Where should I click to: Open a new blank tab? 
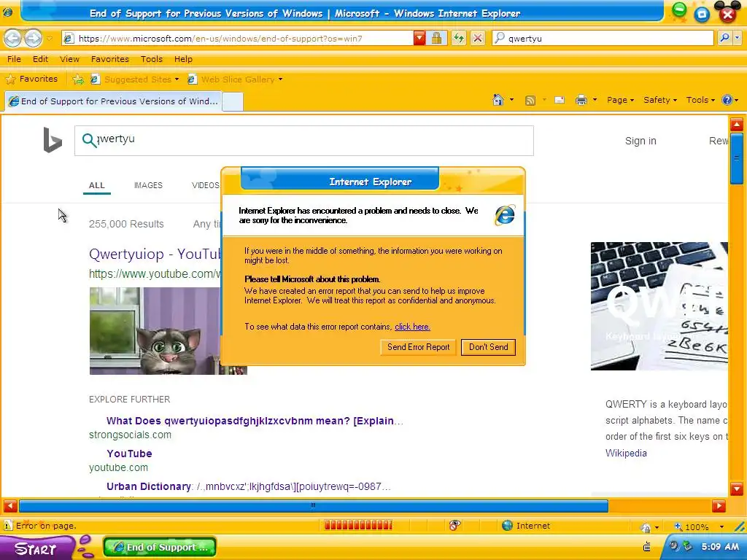(233, 102)
